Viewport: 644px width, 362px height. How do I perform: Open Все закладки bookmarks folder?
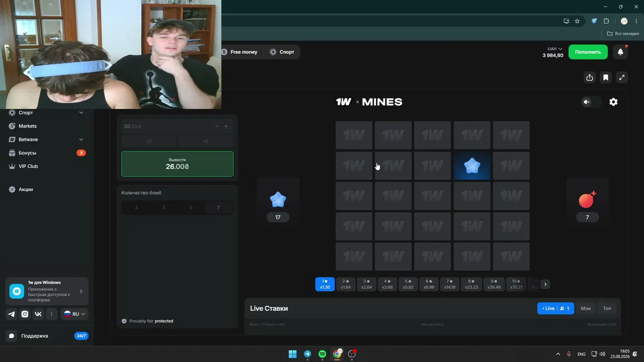pos(623,34)
